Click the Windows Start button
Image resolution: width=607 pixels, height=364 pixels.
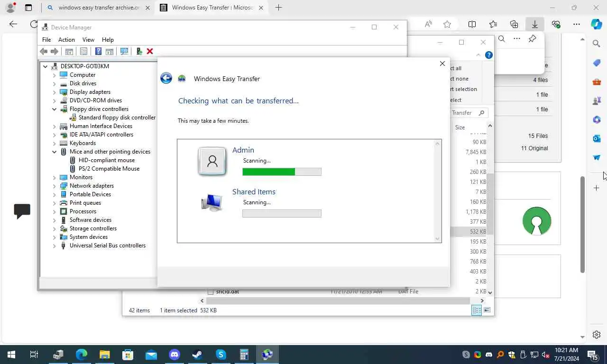tap(11, 355)
